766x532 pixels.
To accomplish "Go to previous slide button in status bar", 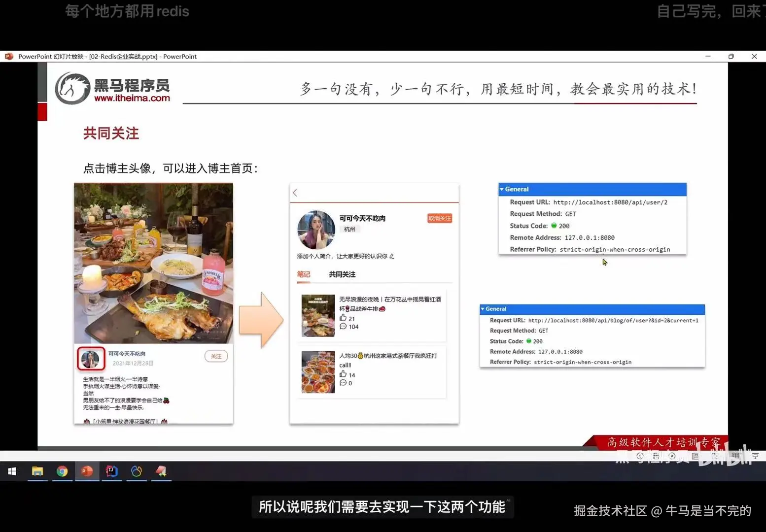I will tap(640, 456).
